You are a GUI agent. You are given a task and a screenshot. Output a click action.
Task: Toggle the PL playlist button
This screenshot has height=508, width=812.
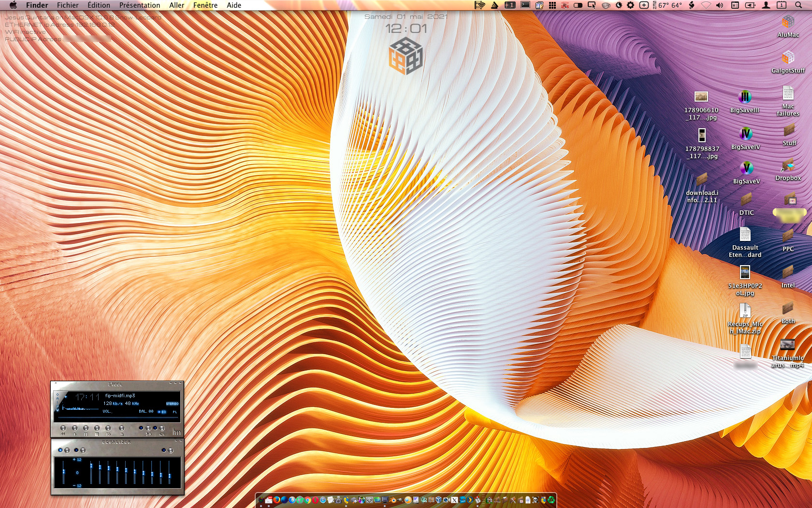pyautogui.click(x=175, y=412)
